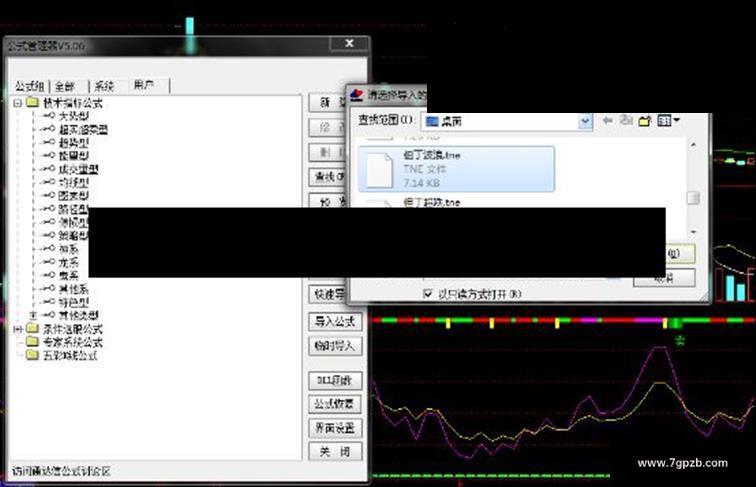Toggle the read-only open checkbox (以只读方式打开)
Viewport: 756px width, 487px height.
coord(428,294)
